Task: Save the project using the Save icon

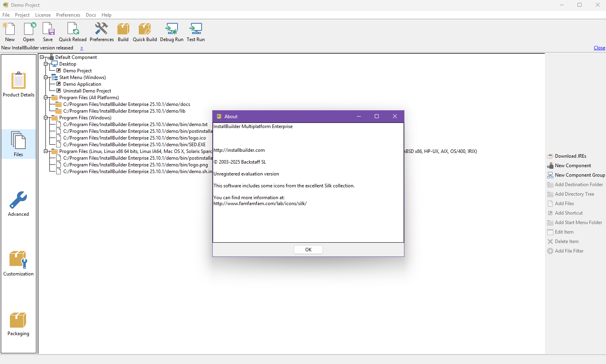Action: coord(48,32)
